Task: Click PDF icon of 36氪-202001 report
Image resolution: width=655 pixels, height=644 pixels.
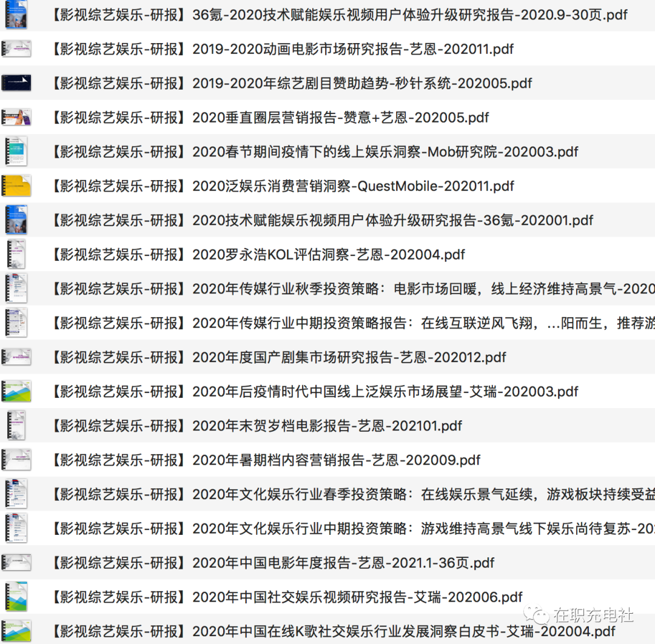Action: click(x=16, y=220)
